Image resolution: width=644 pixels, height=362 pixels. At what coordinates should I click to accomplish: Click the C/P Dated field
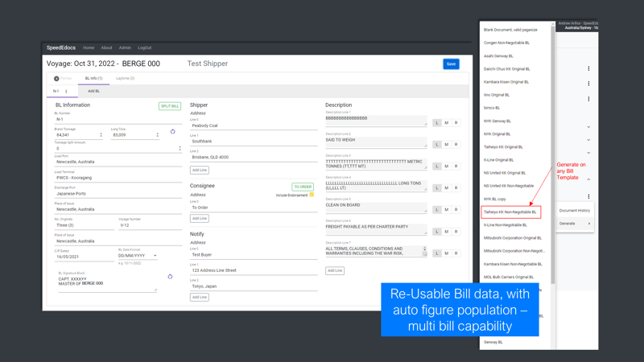click(85, 257)
